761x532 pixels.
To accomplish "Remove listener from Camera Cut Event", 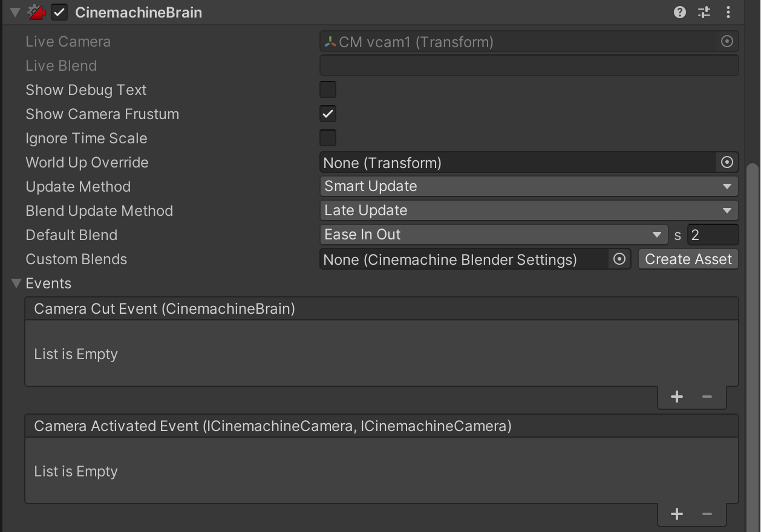I will point(707,397).
